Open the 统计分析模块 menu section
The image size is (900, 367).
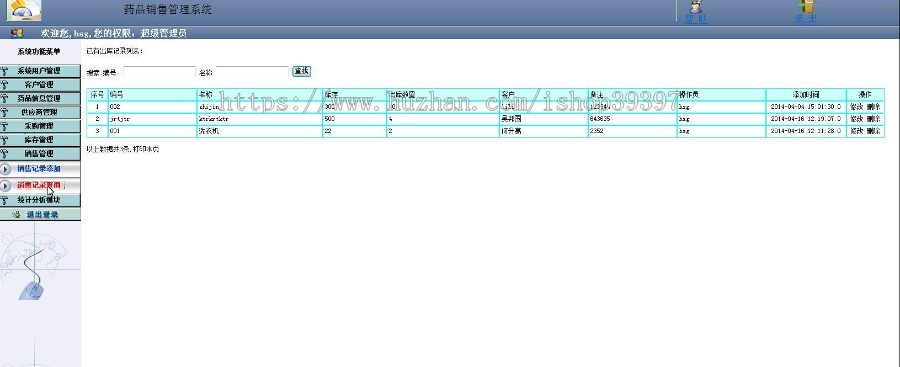pyautogui.click(x=40, y=200)
